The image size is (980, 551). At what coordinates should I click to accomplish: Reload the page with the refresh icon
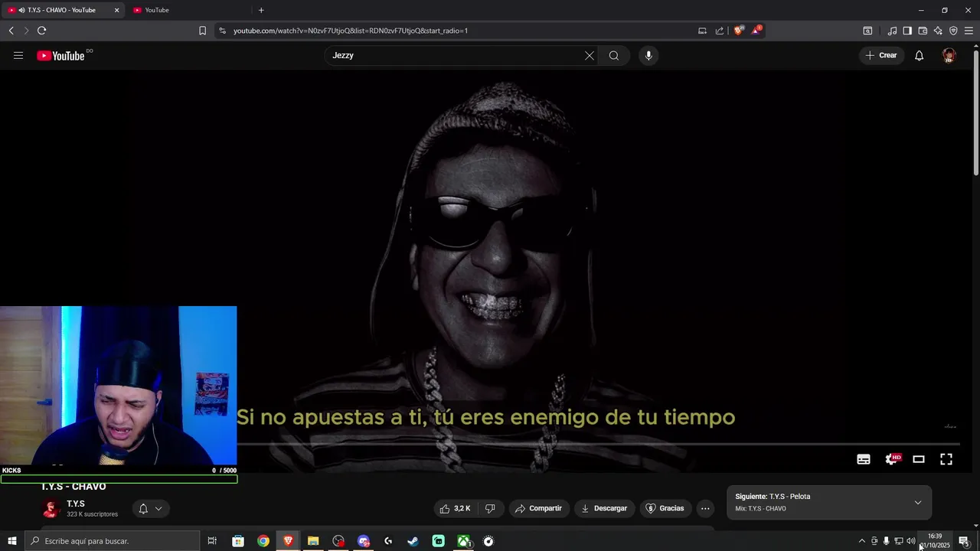point(41,31)
